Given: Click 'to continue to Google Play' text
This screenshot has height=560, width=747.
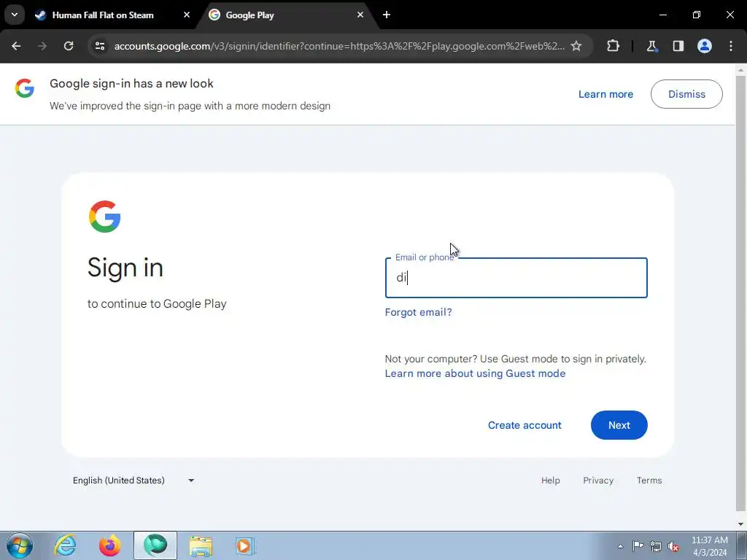Looking at the screenshot, I should 157,304.
